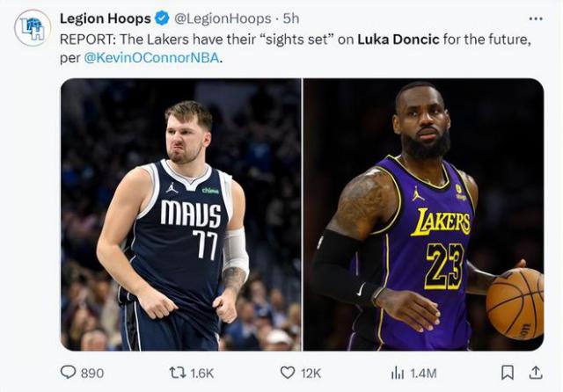Open the Legion Hoops display name link

tap(106, 18)
